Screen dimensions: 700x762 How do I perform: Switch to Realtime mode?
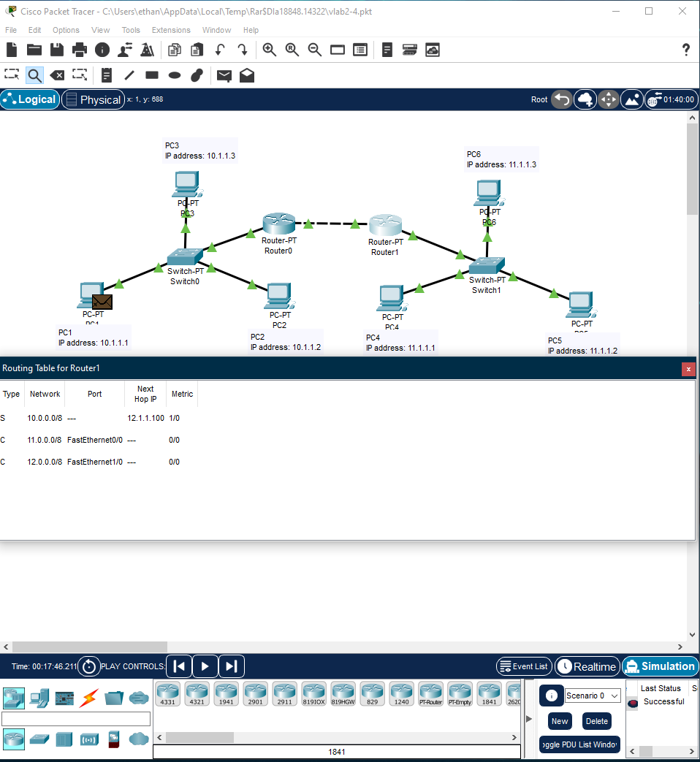(587, 666)
